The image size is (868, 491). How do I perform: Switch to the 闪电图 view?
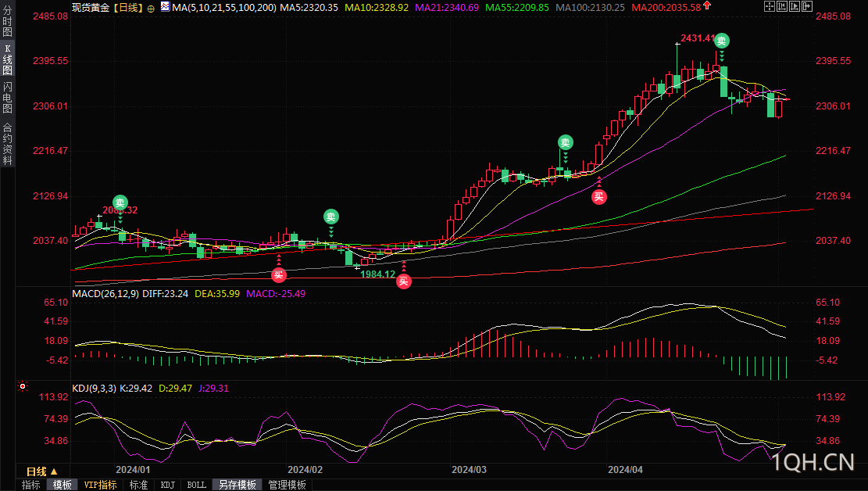[x=7, y=98]
